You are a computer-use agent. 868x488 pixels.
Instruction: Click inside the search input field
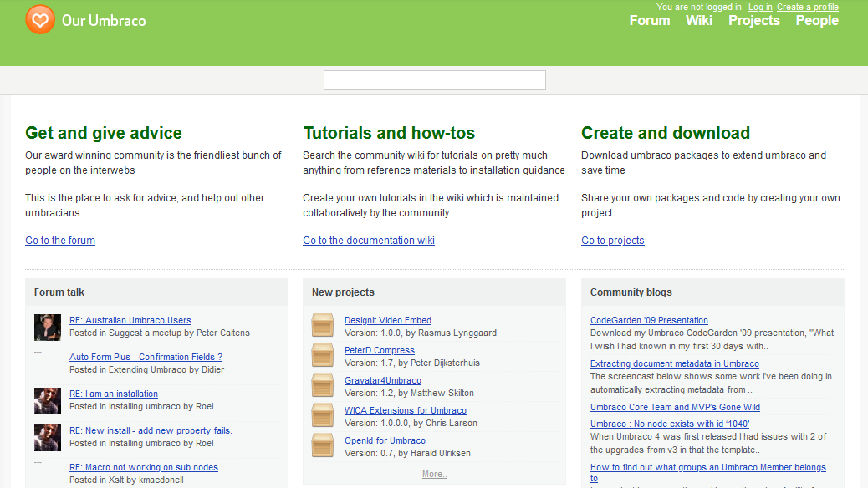click(434, 80)
